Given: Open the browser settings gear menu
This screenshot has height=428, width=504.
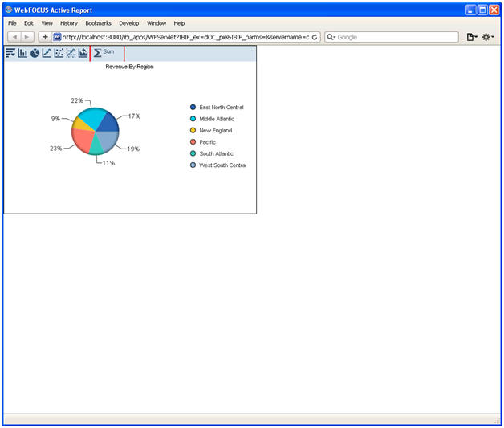Looking at the screenshot, I should tap(488, 37).
